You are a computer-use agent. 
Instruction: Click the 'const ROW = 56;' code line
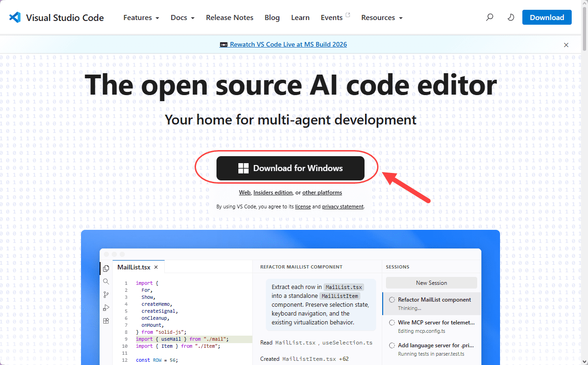tap(157, 360)
